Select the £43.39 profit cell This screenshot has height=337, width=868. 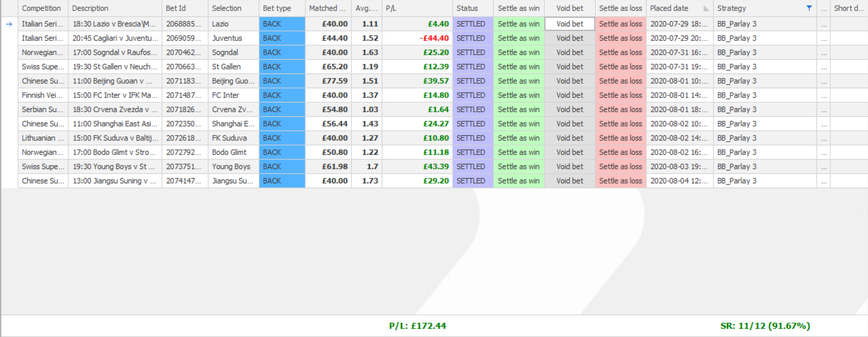(417, 166)
